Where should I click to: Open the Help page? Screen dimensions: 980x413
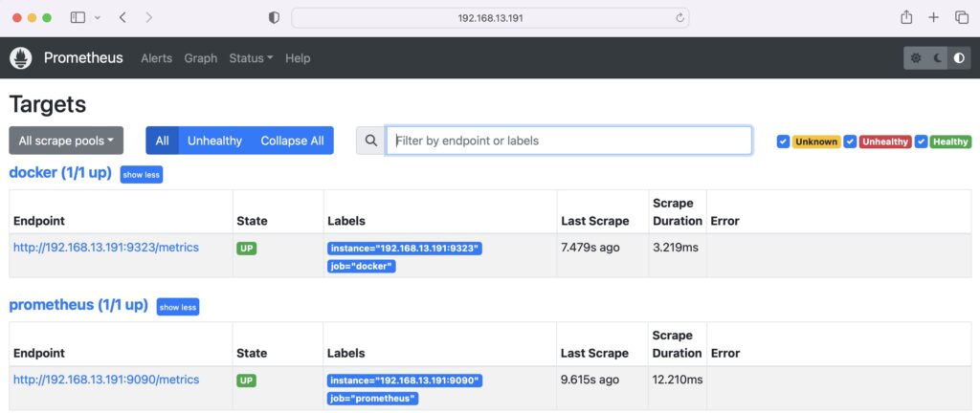click(x=298, y=58)
